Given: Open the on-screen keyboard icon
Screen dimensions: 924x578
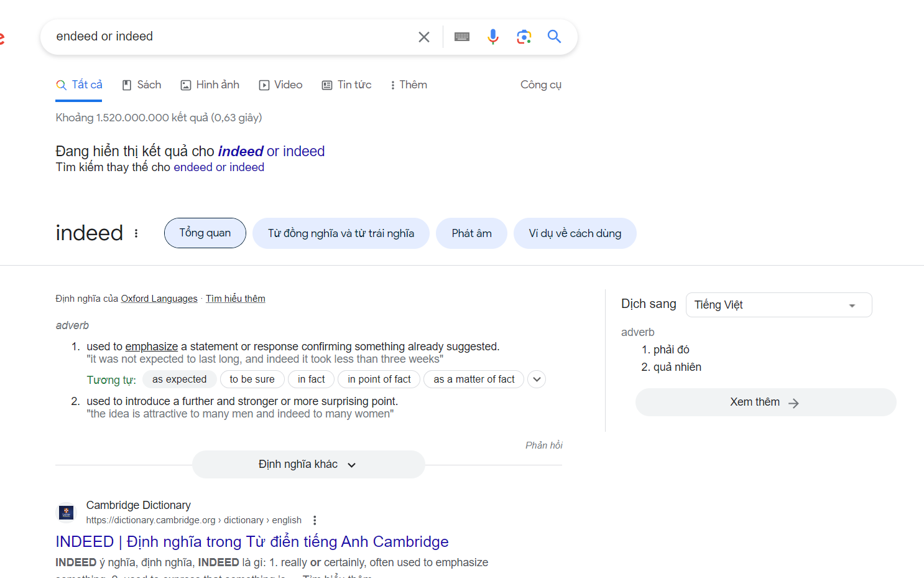Looking at the screenshot, I should (x=462, y=37).
